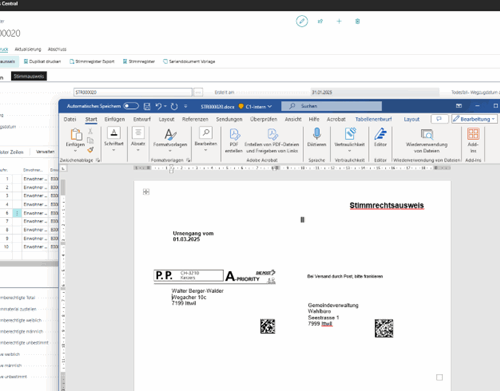Image resolution: width=500 pixels, height=391 pixels.
Task: Click the trash delete icon in Business Central
Action: (x=357, y=21)
